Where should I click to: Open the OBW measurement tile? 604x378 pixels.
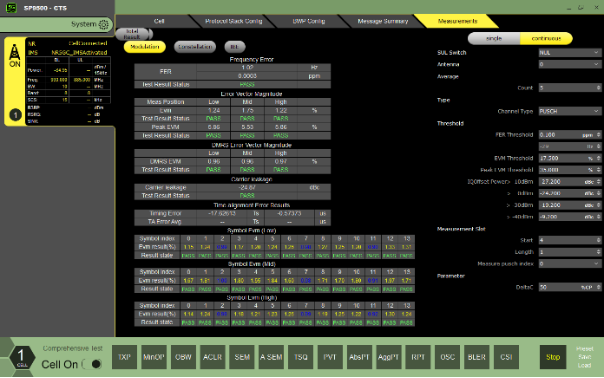(x=183, y=357)
